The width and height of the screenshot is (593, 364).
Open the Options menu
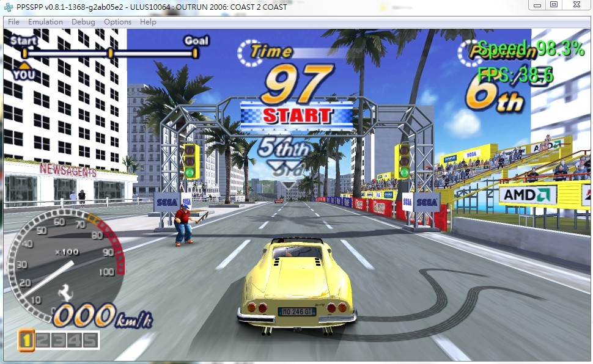117,22
